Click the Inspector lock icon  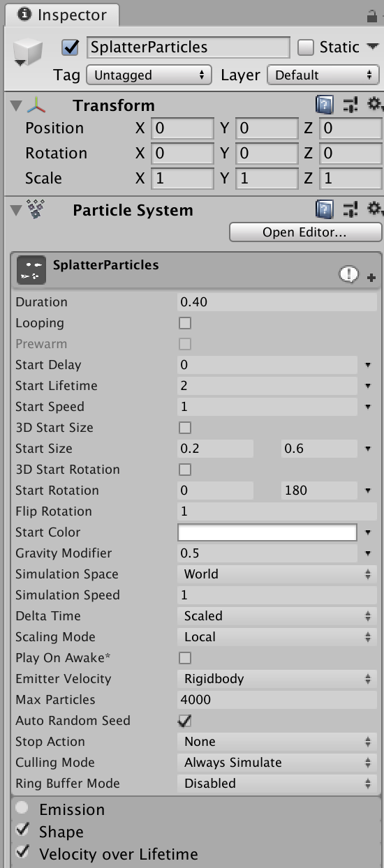[371, 15]
